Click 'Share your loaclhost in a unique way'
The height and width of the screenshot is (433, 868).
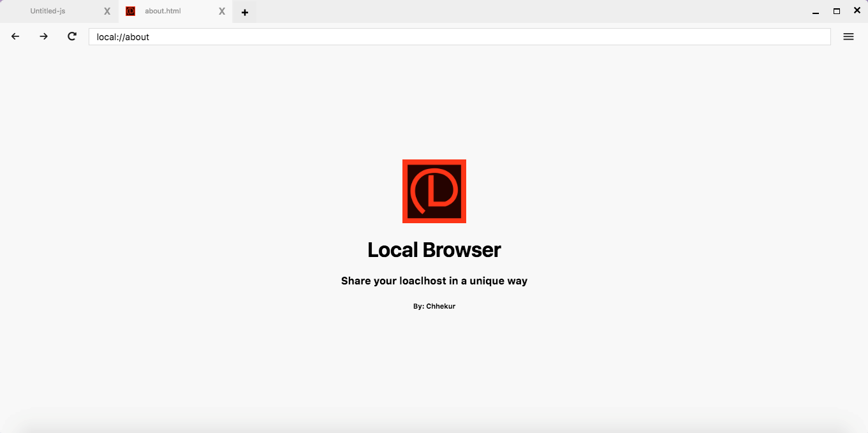coord(434,281)
